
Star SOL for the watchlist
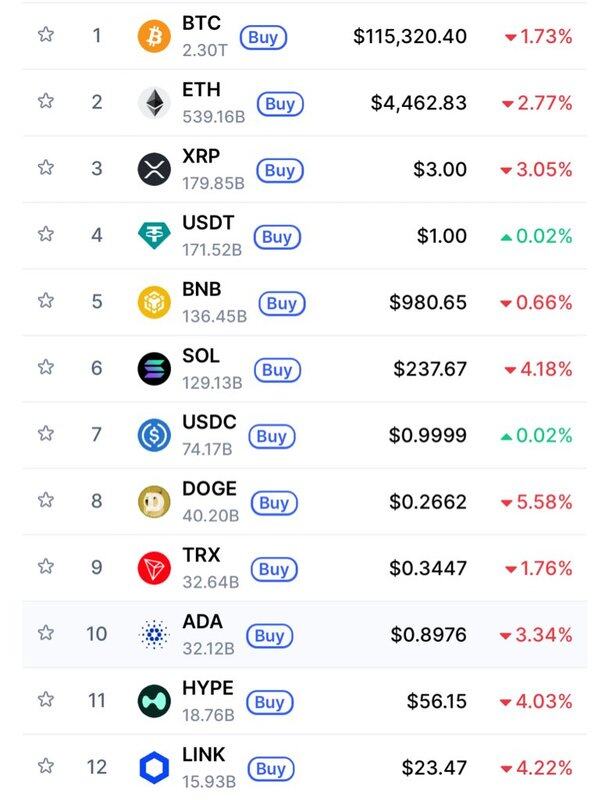click(x=46, y=367)
